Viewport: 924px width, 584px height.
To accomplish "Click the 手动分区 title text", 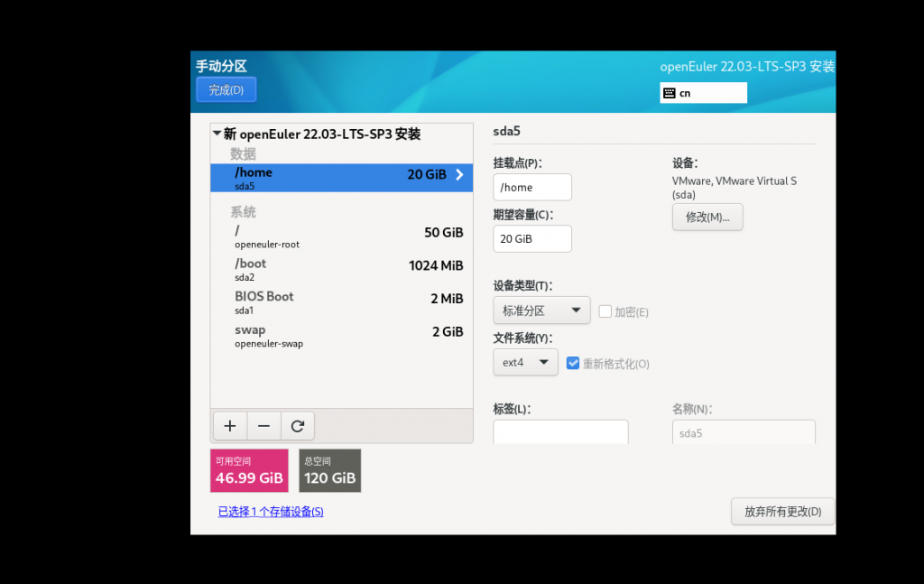I will pyautogui.click(x=222, y=66).
